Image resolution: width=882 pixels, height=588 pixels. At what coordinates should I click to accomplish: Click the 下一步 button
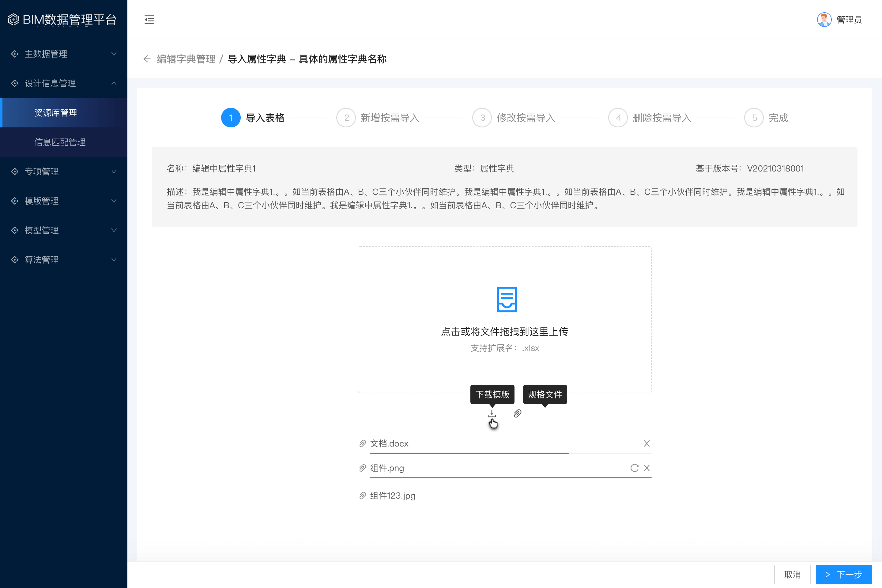pyautogui.click(x=843, y=574)
